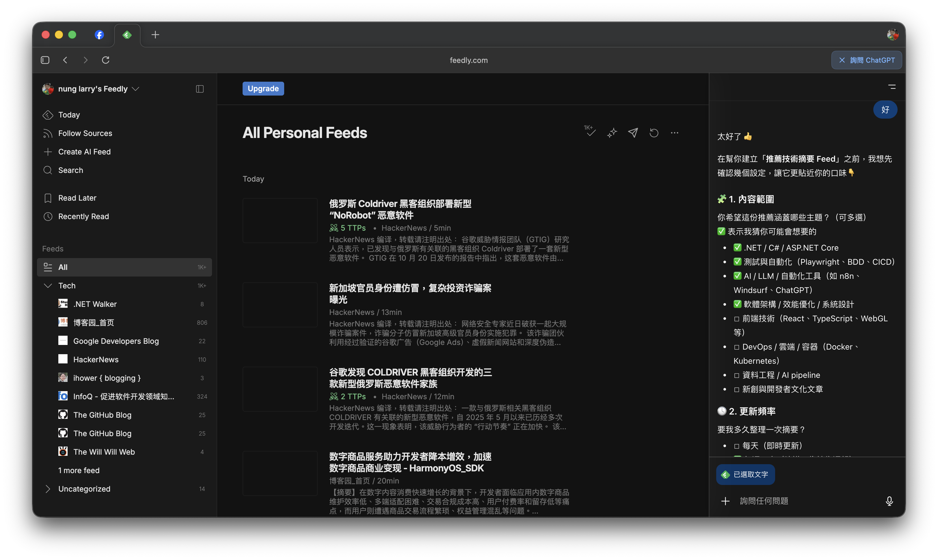Collapse the Feedly left sidebar panel icon

click(200, 89)
